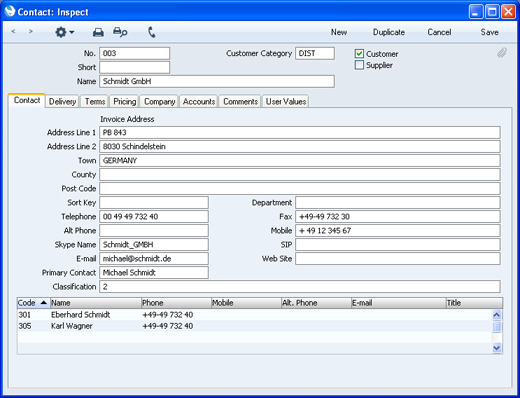Click the empty SIP field
The image size is (520, 398).
click(x=398, y=244)
